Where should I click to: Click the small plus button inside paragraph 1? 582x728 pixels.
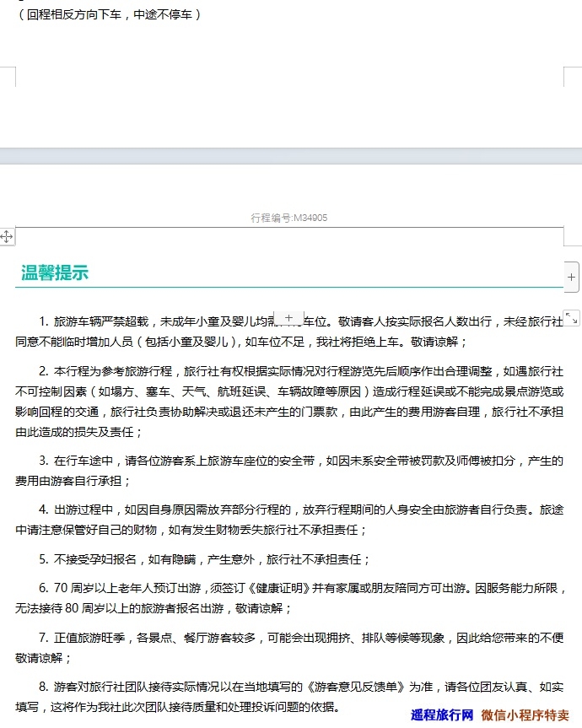click(x=288, y=318)
